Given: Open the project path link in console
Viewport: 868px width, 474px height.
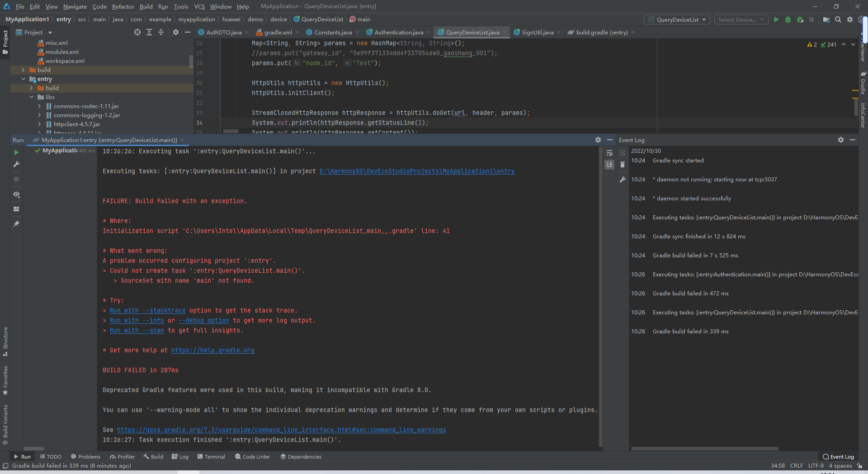Looking at the screenshot, I should click(x=417, y=171).
